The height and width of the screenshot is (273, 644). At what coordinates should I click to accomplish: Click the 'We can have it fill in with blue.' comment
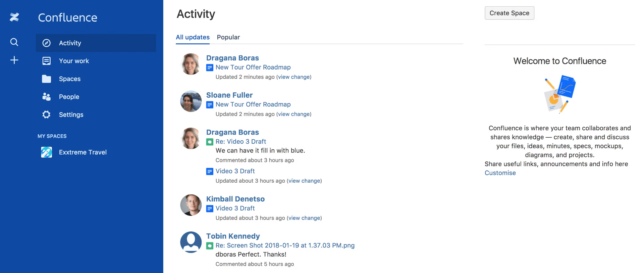tap(260, 151)
